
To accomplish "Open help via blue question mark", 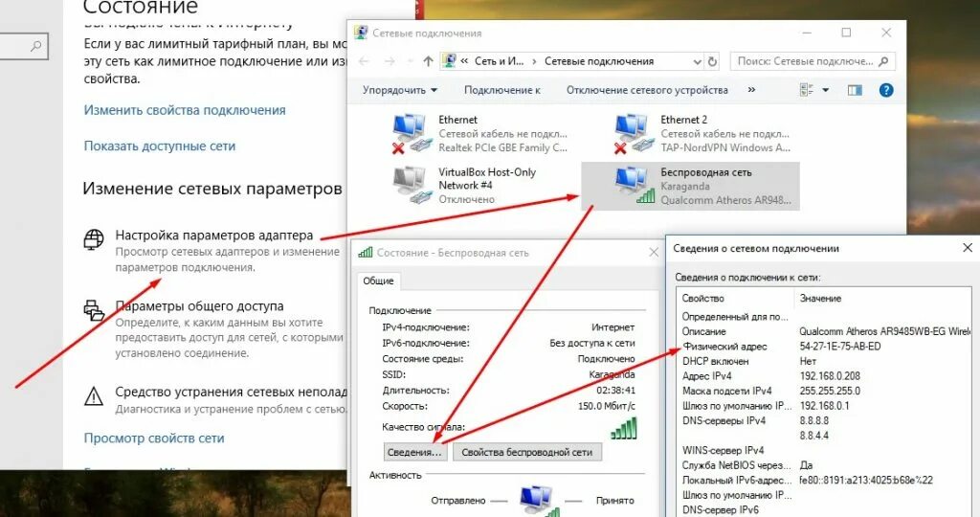I will click(885, 90).
